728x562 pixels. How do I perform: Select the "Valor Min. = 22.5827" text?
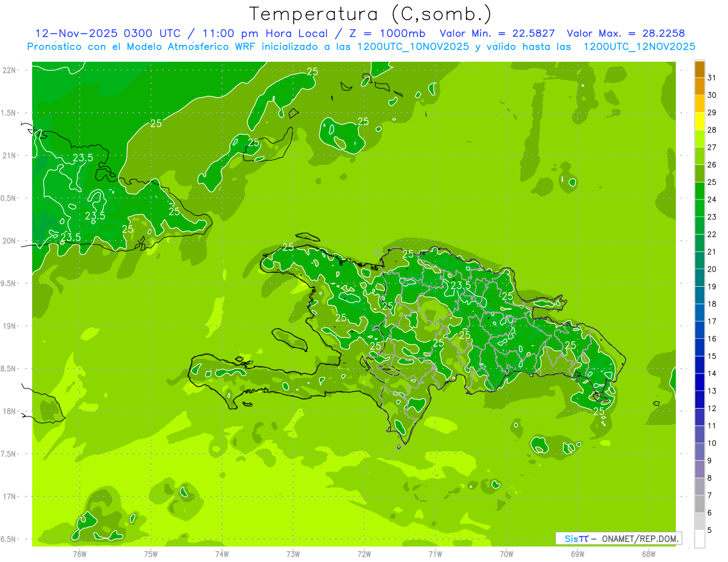click(497, 33)
